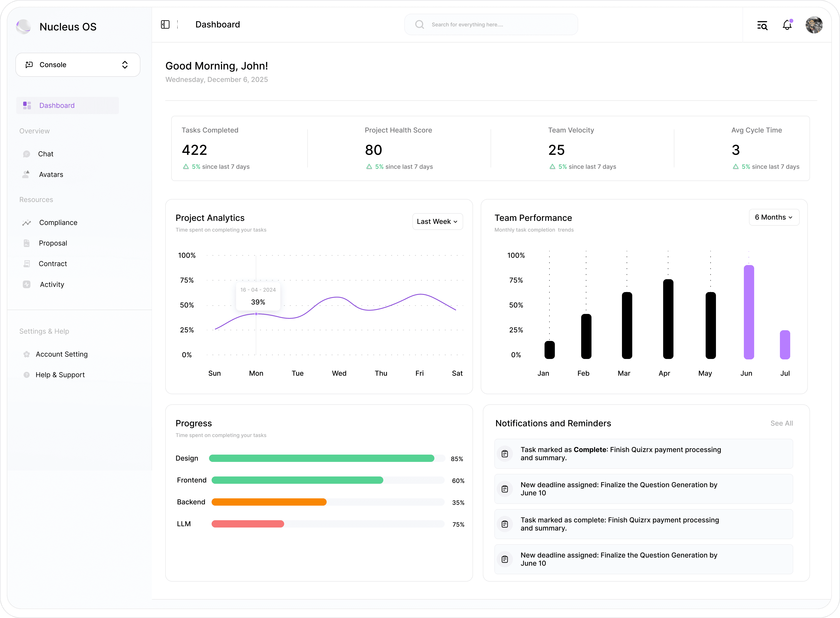Click See All notifications link
840x618 pixels.
(x=781, y=423)
